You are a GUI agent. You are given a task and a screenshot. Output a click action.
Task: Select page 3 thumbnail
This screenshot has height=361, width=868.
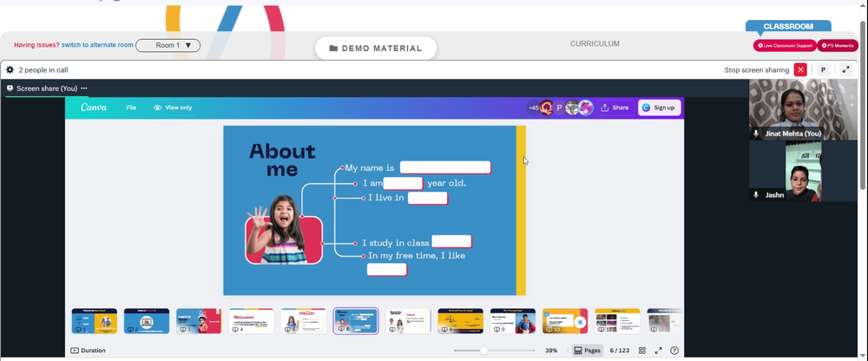pos(199,321)
